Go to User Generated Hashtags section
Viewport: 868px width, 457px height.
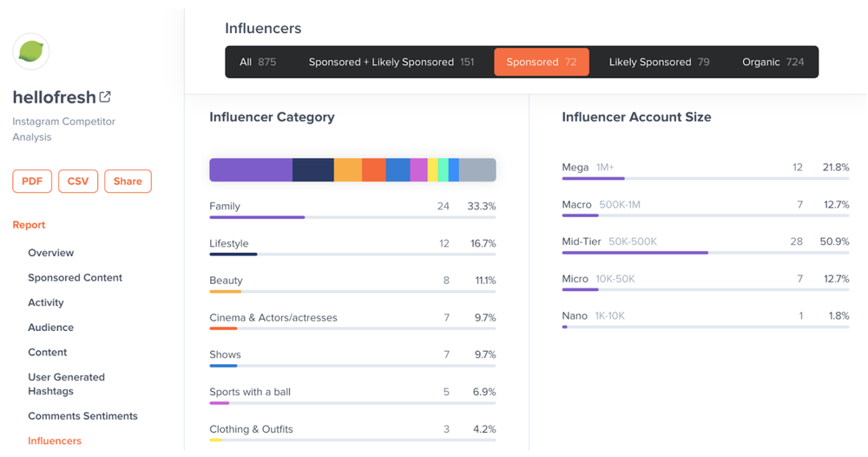click(x=67, y=384)
